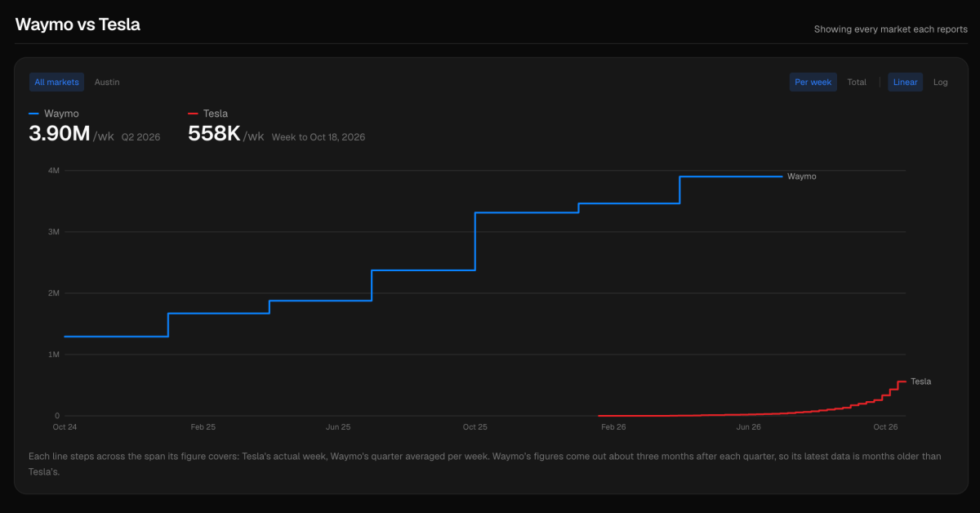Click the Waymo legend label

pos(61,114)
